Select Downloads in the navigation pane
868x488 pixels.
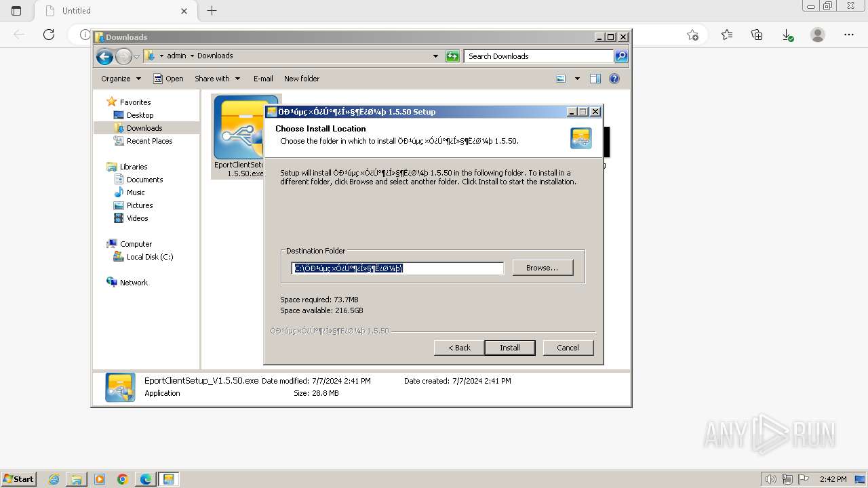click(x=144, y=128)
